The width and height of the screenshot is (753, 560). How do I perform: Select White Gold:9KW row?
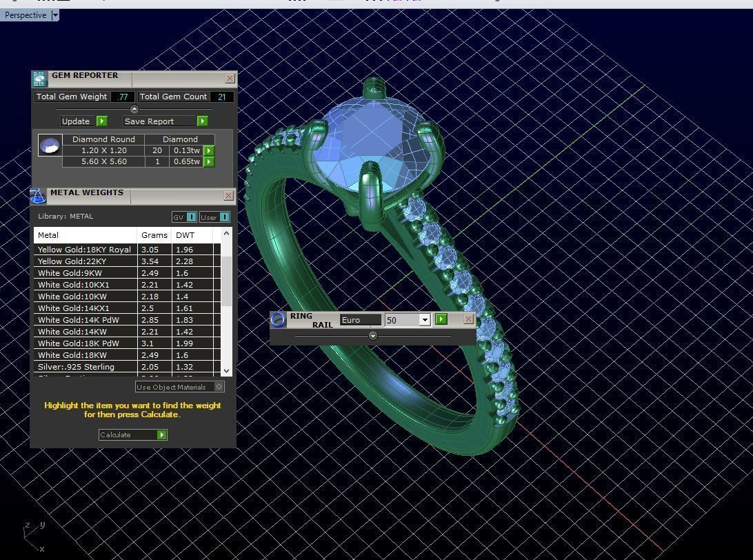[x=127, y=273]
